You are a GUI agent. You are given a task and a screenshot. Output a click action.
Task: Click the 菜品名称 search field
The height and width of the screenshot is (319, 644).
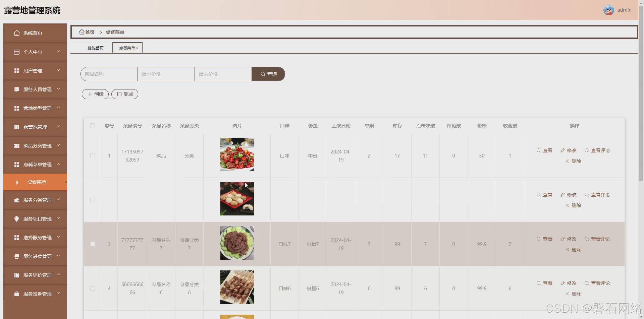tap(109, 74)
